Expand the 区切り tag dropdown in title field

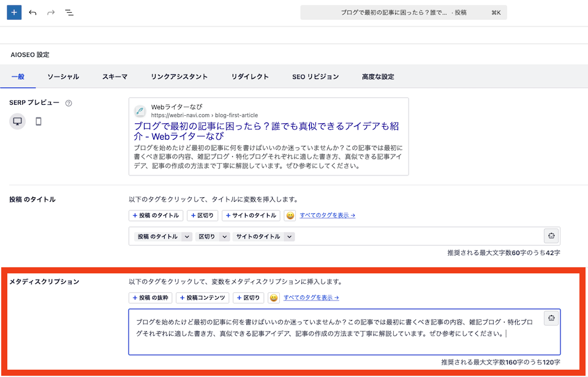[x=224, y=237]
